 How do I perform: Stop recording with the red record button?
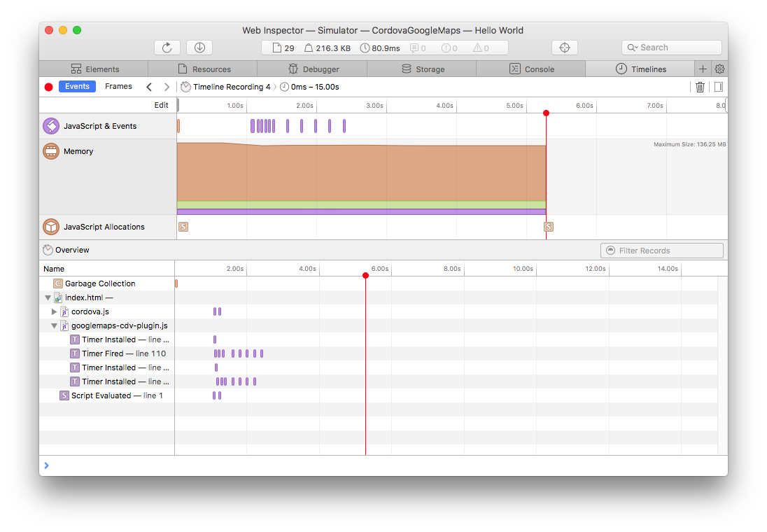[x=48, y=86]
